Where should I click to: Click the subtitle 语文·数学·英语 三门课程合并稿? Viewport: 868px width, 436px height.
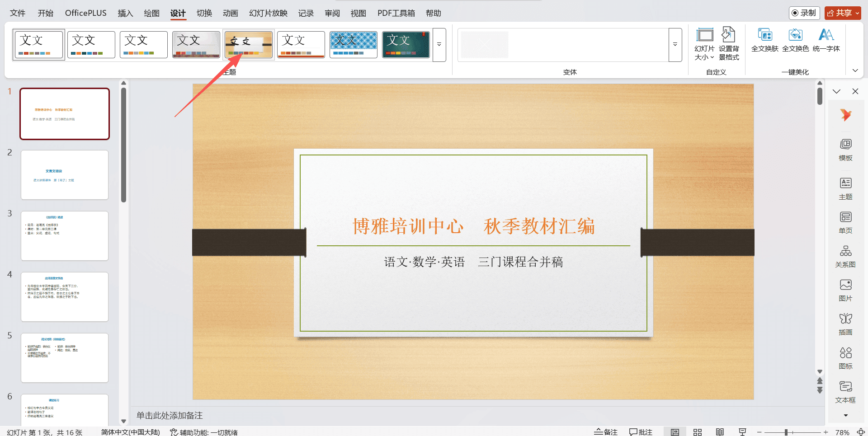473,262
